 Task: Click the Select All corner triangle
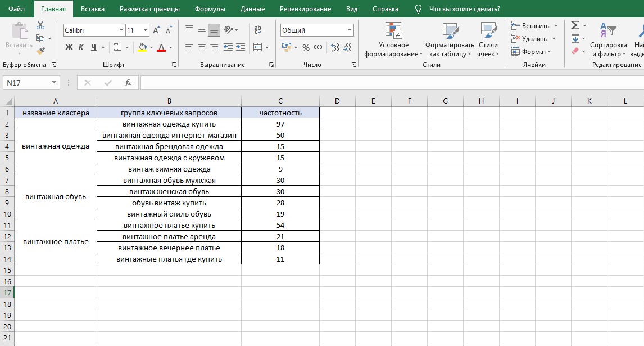click(x=8, y=101)
